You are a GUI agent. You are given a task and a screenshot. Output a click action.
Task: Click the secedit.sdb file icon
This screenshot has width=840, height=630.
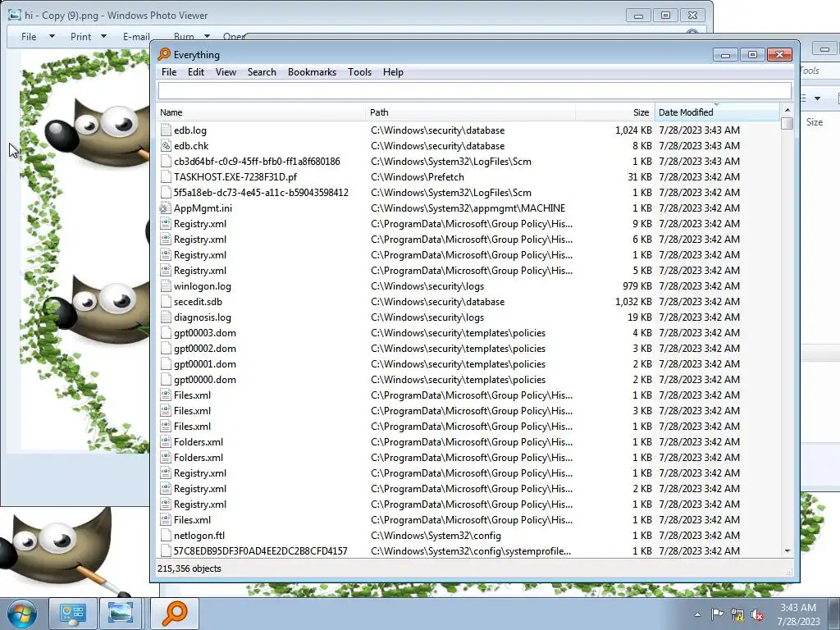click(166, 302)
